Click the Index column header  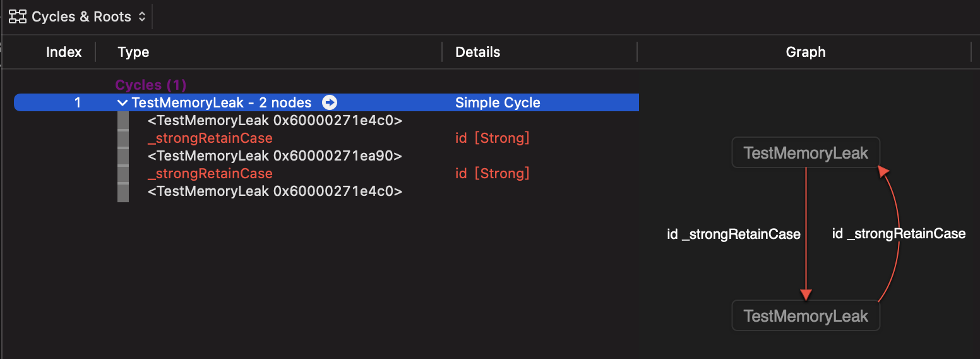click(x=64, y=52)
